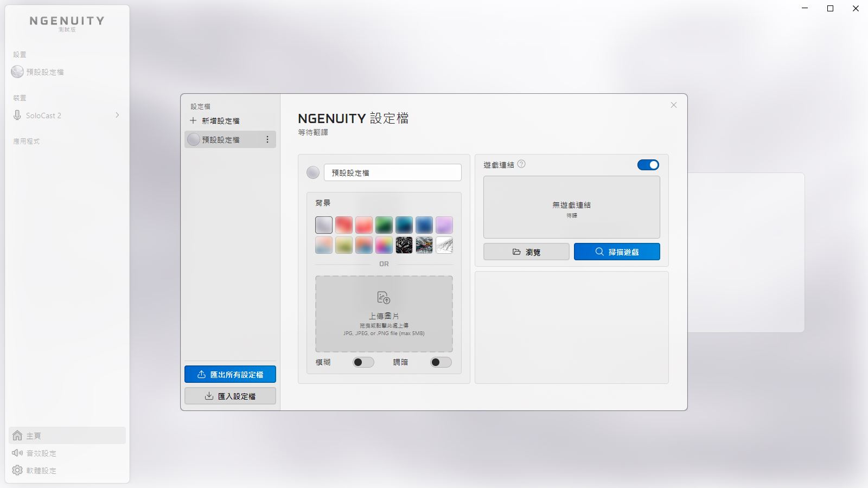Screen dimensions: 868x488
Task: Enable the 調暗 dim toggle
Action: [441, 362]
